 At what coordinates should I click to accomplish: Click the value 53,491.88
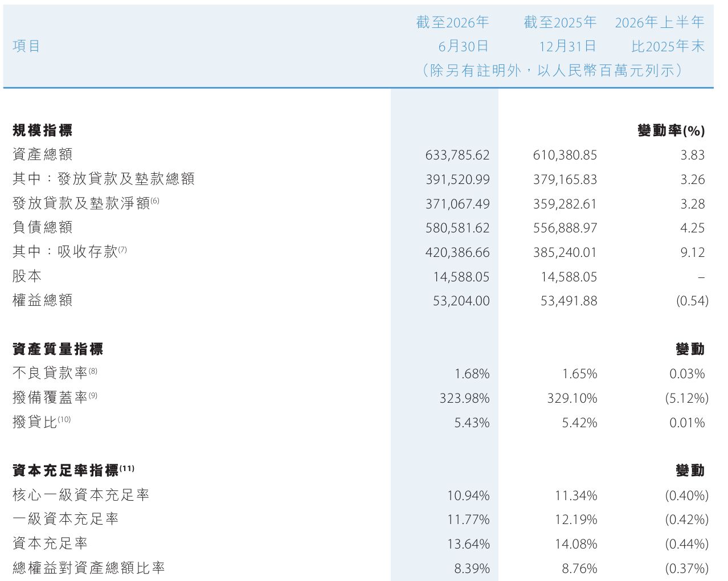click(x=569, y=301)
